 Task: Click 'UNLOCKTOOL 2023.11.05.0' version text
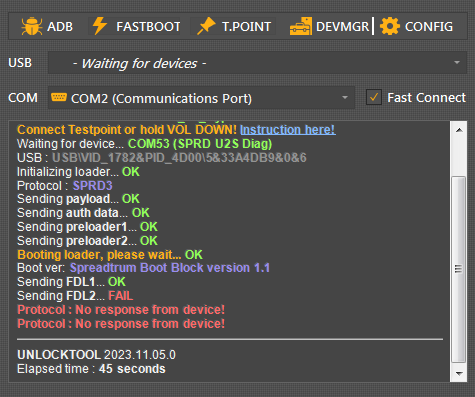96,355
